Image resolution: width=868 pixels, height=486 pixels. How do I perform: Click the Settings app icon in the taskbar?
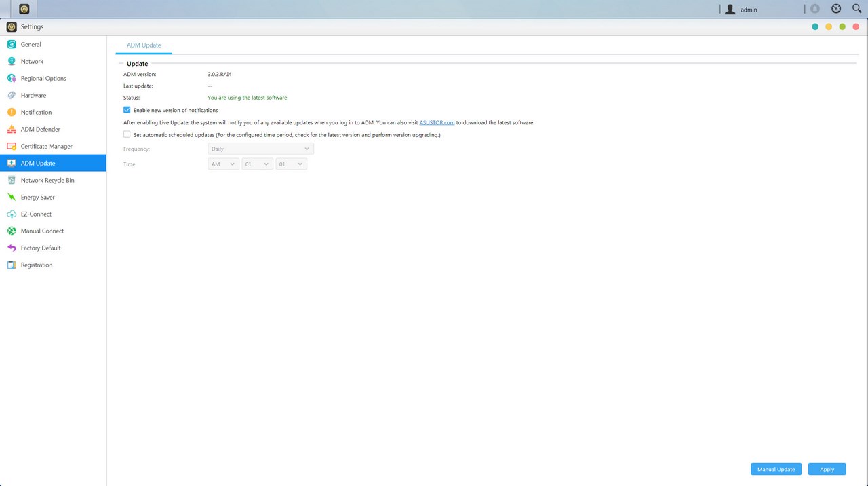pos(24,9)
